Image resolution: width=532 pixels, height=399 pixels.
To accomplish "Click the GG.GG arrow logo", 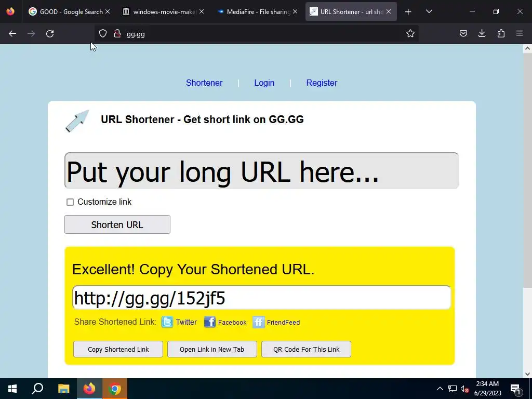I will (x=77, y=121).
